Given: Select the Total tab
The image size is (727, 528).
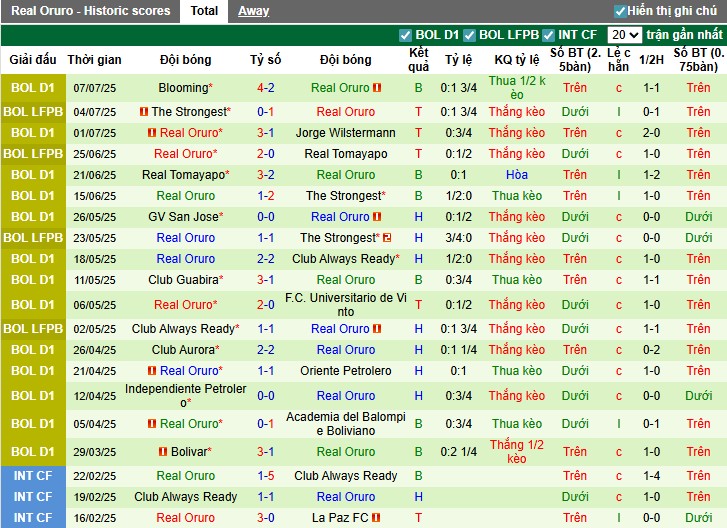Looking at the screenshot, I should pos(204,11).
